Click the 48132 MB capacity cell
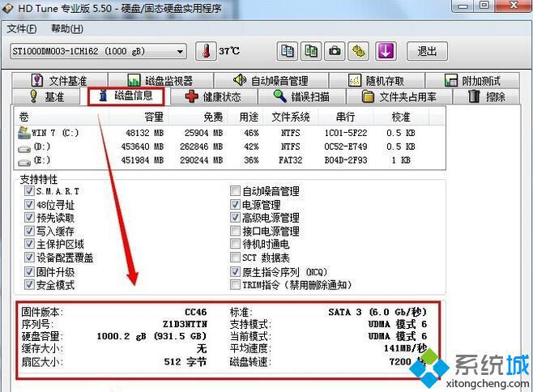The height and width of the screenshot is (392, 533). (x=145, y=133)
